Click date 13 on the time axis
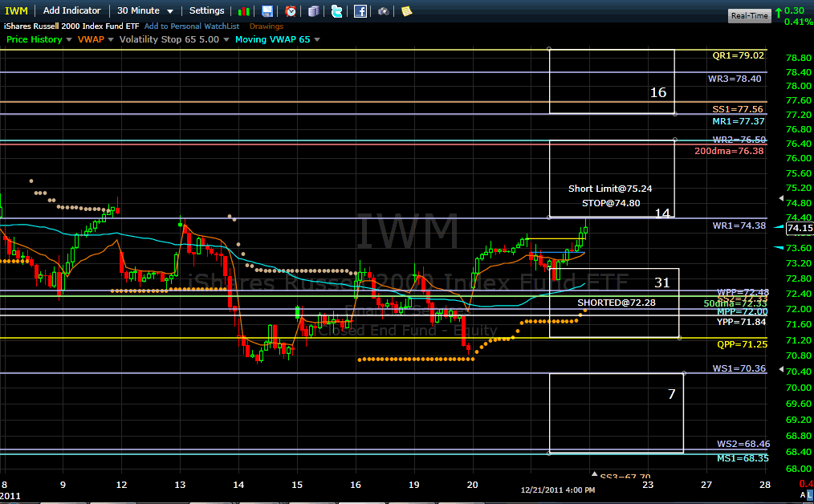 180,485
